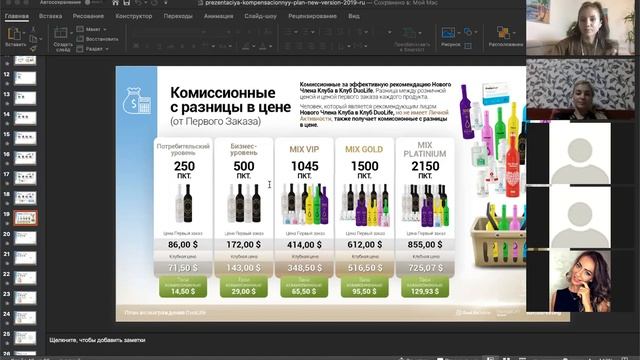Click the Shapes icon next to Picture
Viewport: 640px width, 360px height.
pos(468,31)
